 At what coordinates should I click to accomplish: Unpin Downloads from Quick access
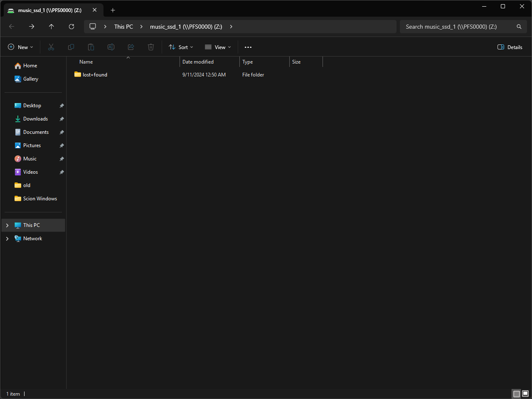(62, 119)
